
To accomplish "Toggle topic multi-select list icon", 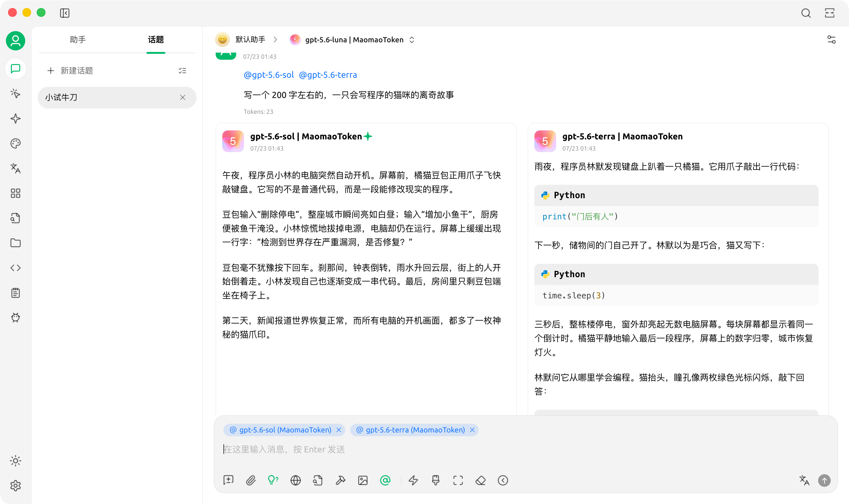I will click(182, 71).
